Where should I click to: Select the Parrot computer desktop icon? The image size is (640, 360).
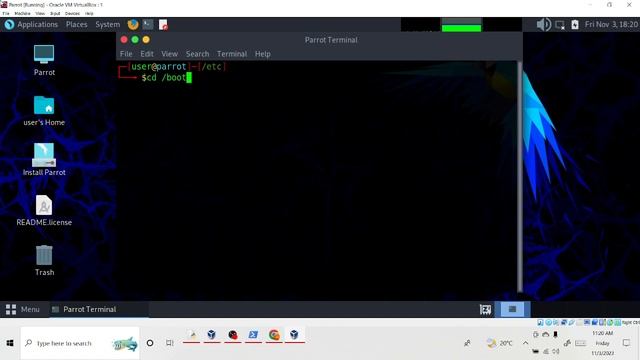coord(44,60)
